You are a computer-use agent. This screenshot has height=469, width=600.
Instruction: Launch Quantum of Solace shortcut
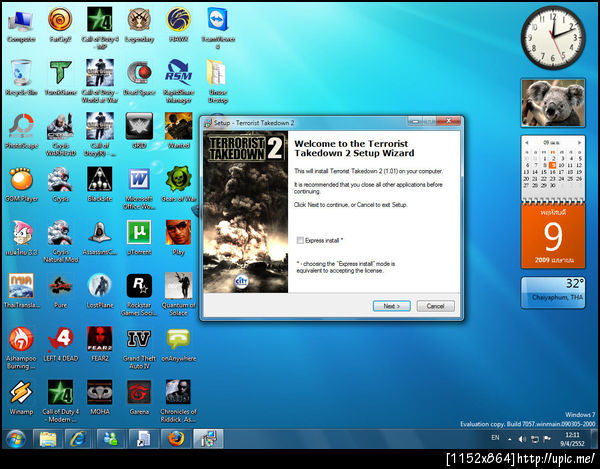(x=178, y=295)
